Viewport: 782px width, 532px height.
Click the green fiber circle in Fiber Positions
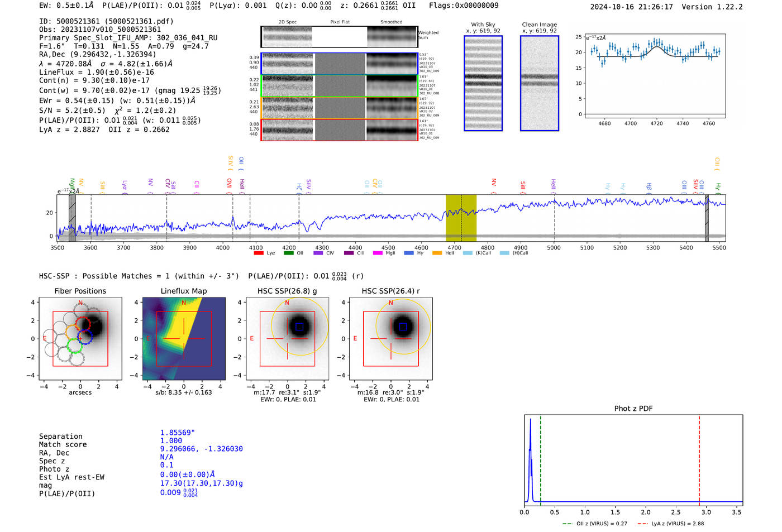point(74,346)
